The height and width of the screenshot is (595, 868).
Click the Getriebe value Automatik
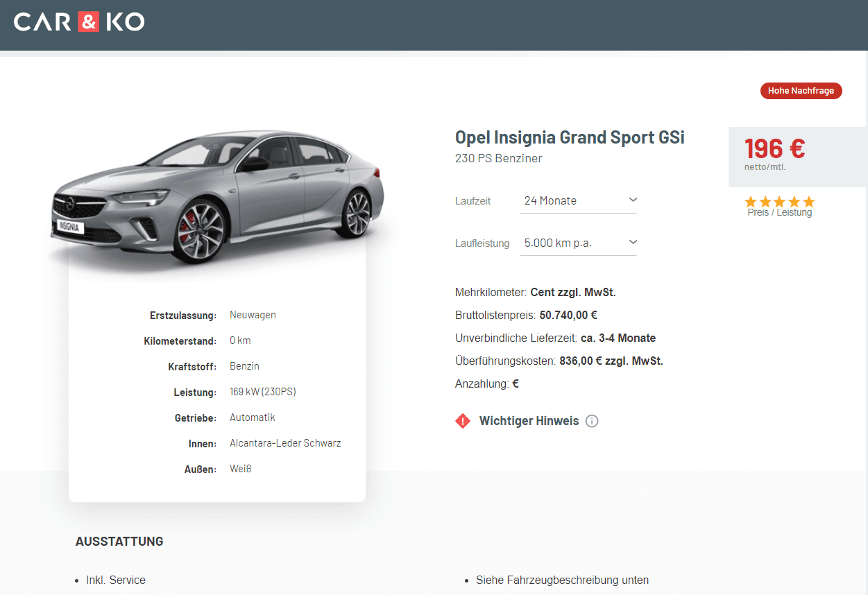point(253,417)
